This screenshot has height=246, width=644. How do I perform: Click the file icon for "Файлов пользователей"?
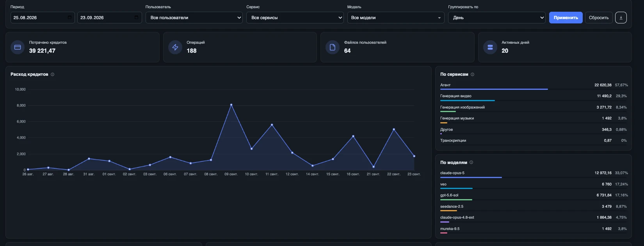333,47
